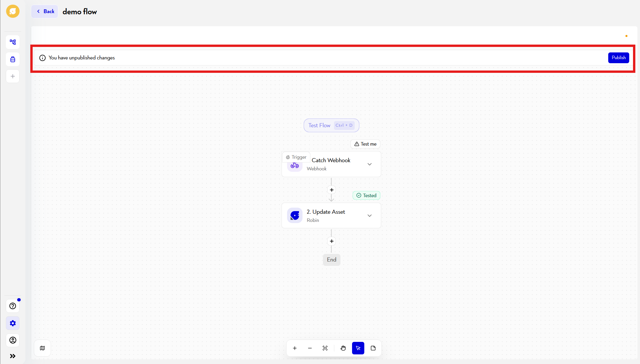Expand sidebar with double-chevron icon
Screen dimensions: 640x364
13,356
